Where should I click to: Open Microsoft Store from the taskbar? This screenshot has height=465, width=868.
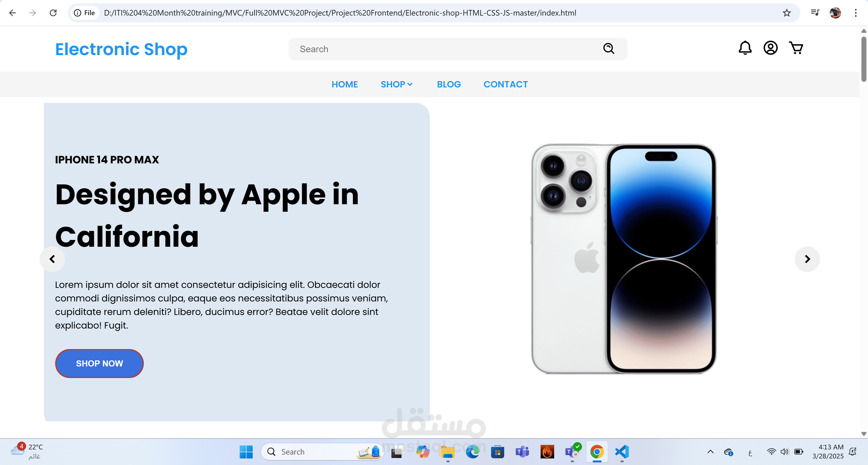pos(497,452)
